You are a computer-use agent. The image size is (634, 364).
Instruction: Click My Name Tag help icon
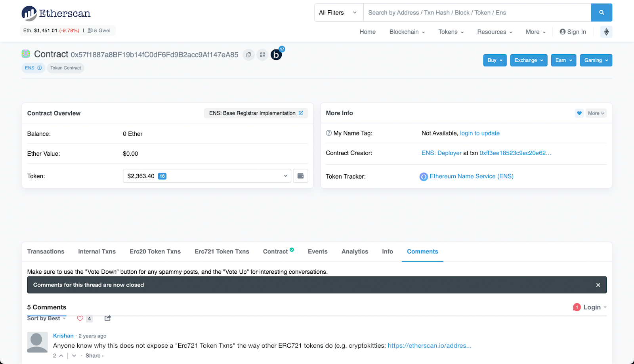pos(329,133)
